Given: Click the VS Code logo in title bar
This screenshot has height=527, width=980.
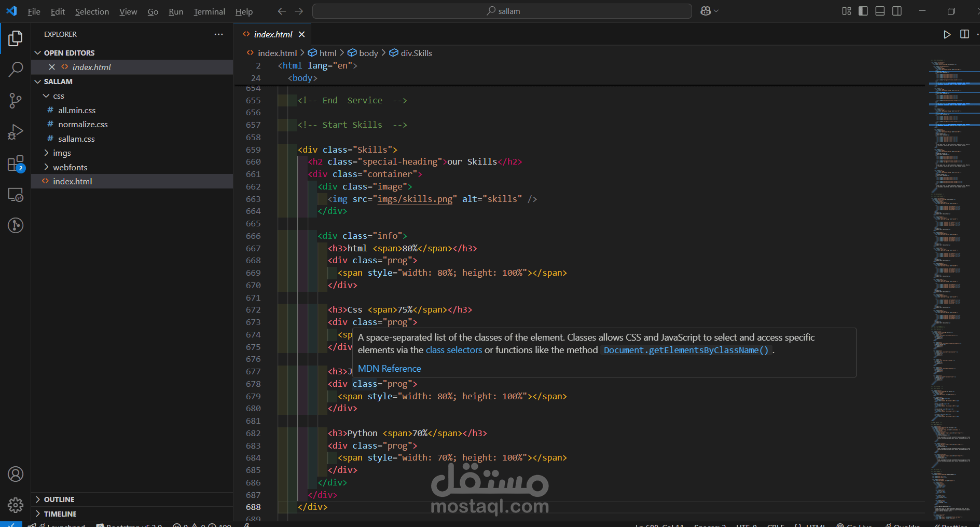Looking at the screenshot, I should [11, 11].
